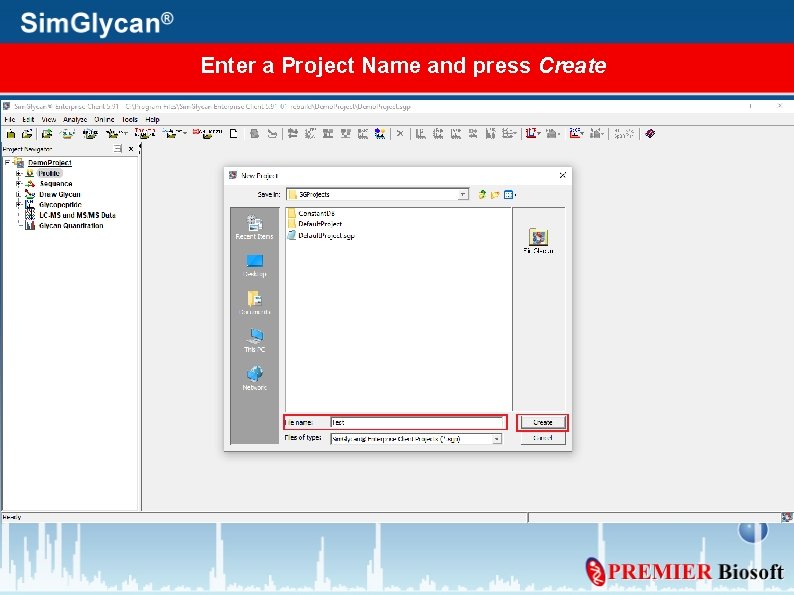Open the File menu in SimGlycan window
This screenshot has height=595, width=794.
point(10,120)
